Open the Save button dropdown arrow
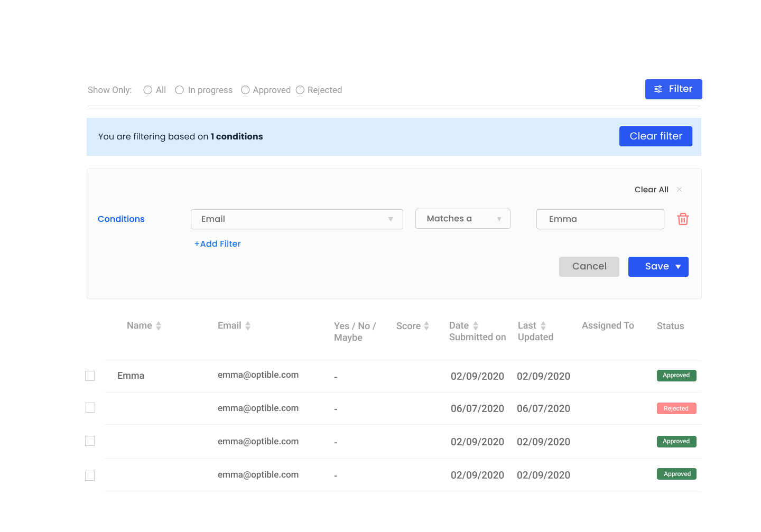761x532 pixels. [x=678, y=267]
